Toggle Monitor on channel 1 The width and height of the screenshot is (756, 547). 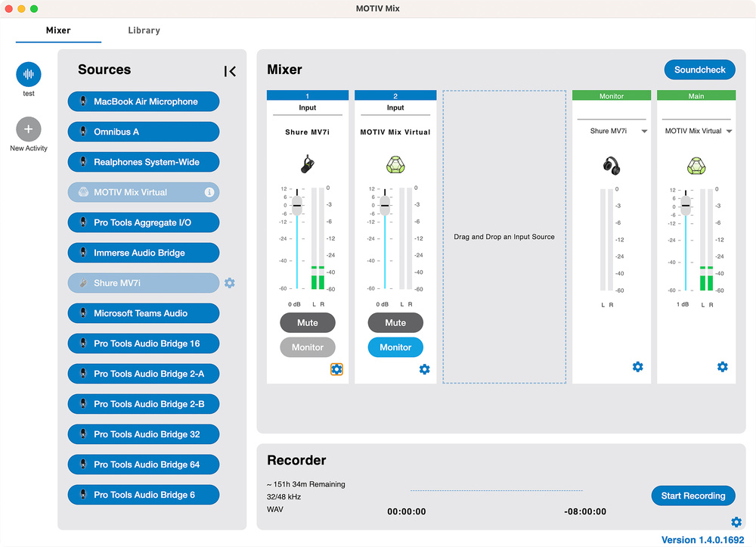point(308,347)
